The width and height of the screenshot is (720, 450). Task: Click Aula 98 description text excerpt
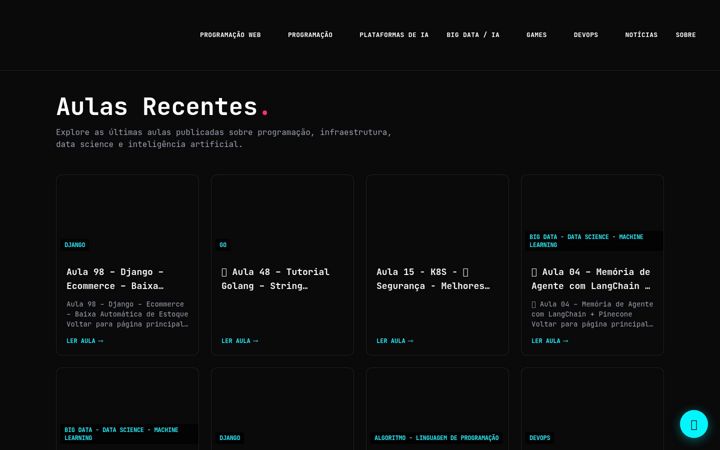127,314
